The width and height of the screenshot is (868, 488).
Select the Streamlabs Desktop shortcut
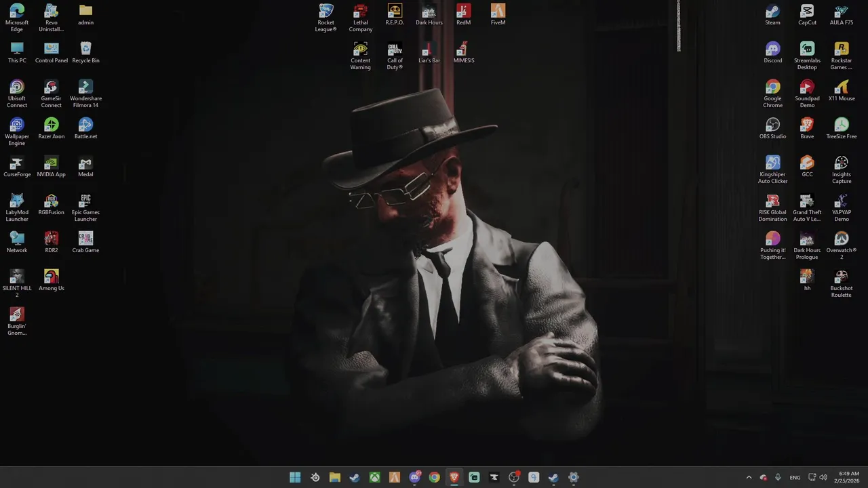point(807,56)
